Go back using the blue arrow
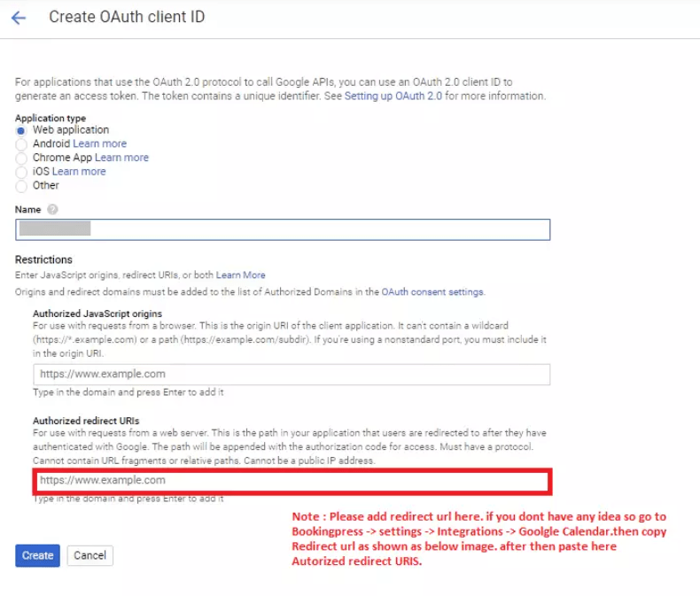 [19, 18]
